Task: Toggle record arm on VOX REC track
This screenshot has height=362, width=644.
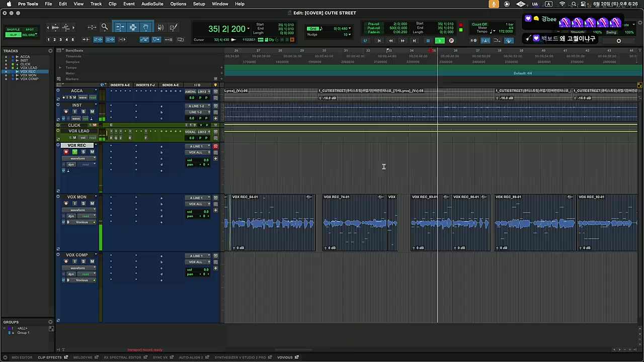Action: click(66, 152)
